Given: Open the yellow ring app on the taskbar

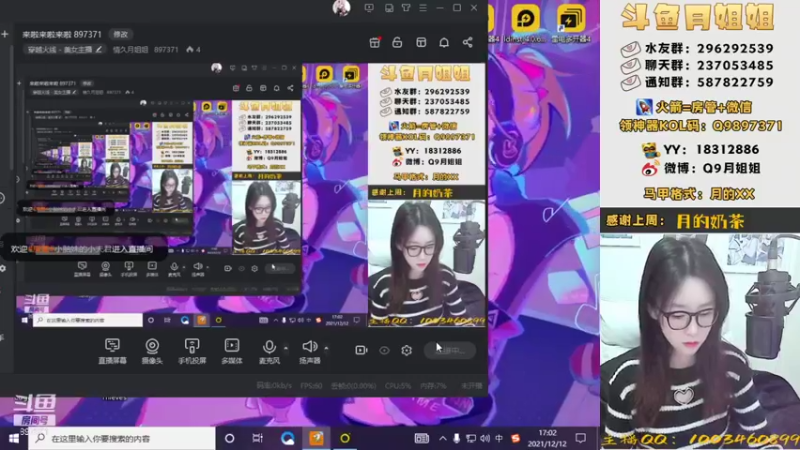Looking at the screenshot, I should tap(345, 438).
